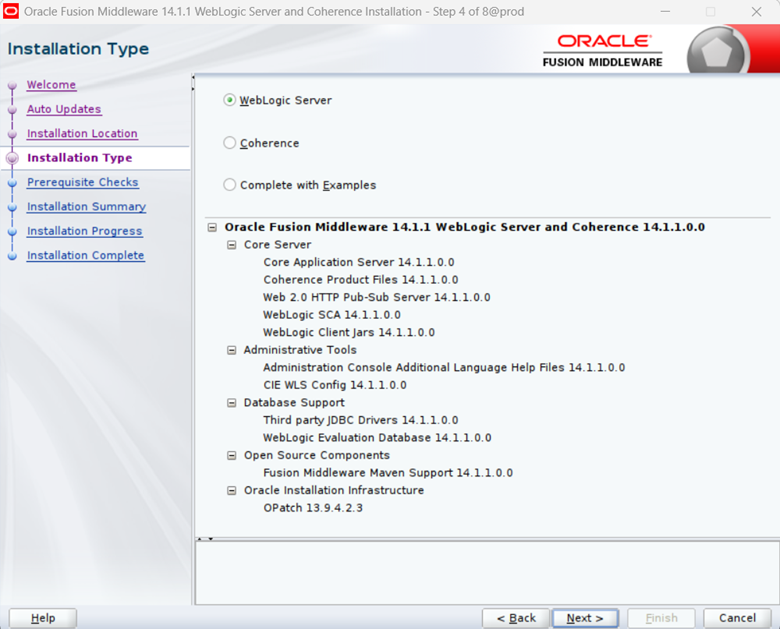The image size is (780, 629).
Task: Choose the Coherence installation type
Action: [x=229, y=143]
